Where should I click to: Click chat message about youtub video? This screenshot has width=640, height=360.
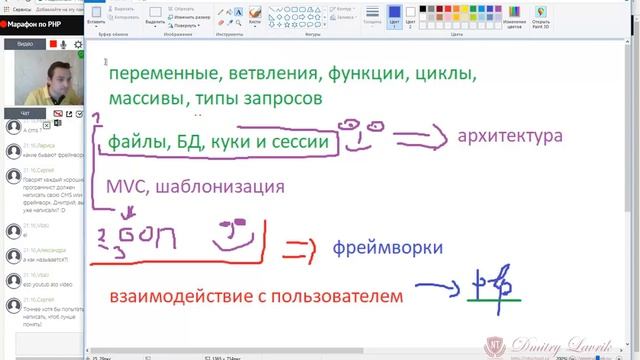point(48,284)
